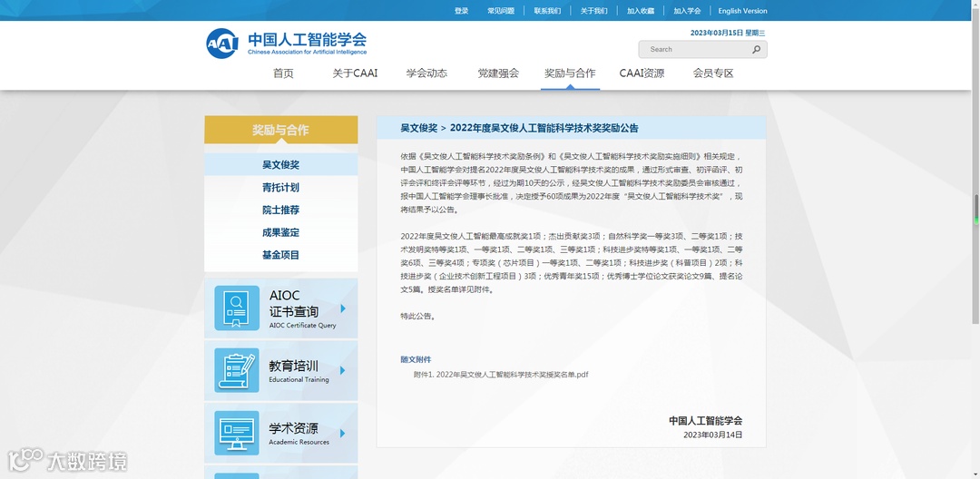Image resolution: width=980 pixels, height=479 pixels.
Task: Click the 随文附件 heading
Action: (x=416, y=360)
